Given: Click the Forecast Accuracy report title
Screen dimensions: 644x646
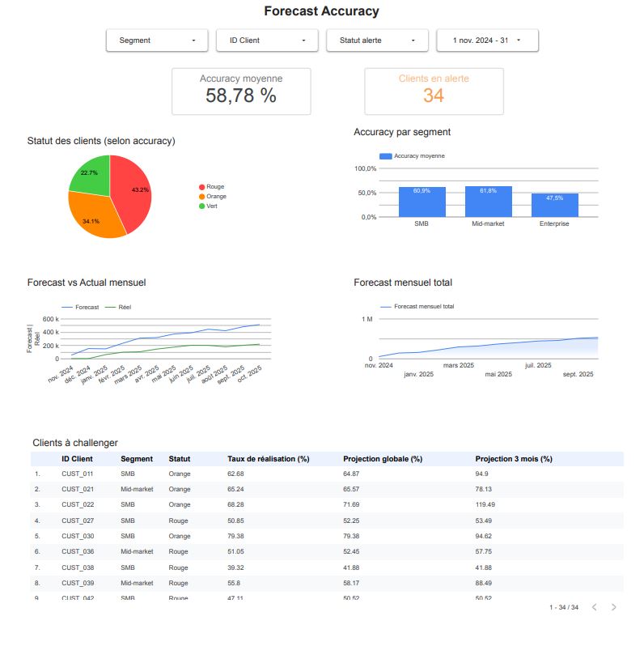Looking at the screenshot, I should [321, 11].
